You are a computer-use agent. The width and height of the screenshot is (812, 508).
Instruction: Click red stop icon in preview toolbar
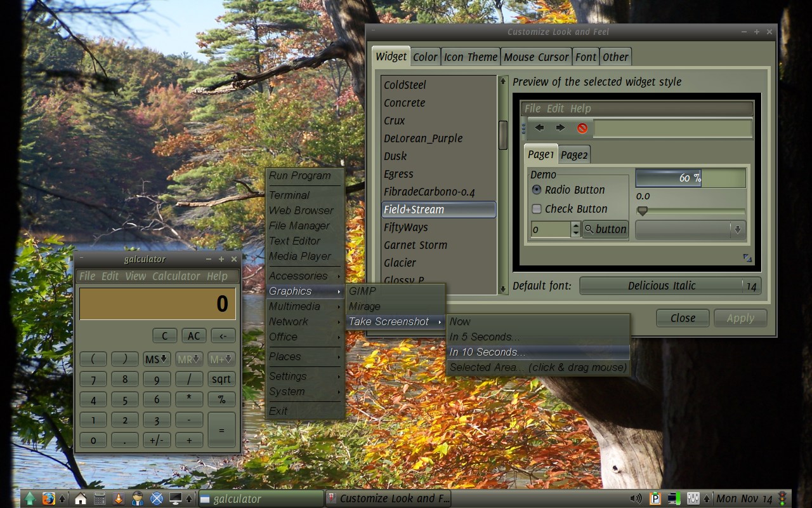(x=582, y=128)
